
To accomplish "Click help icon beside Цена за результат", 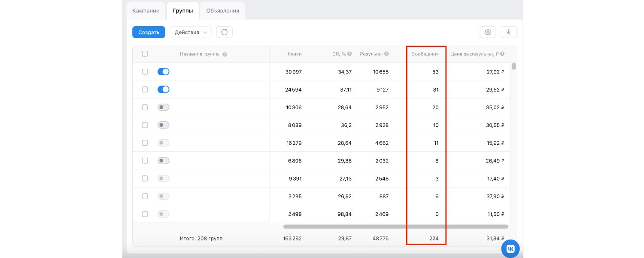I will 502,54.
